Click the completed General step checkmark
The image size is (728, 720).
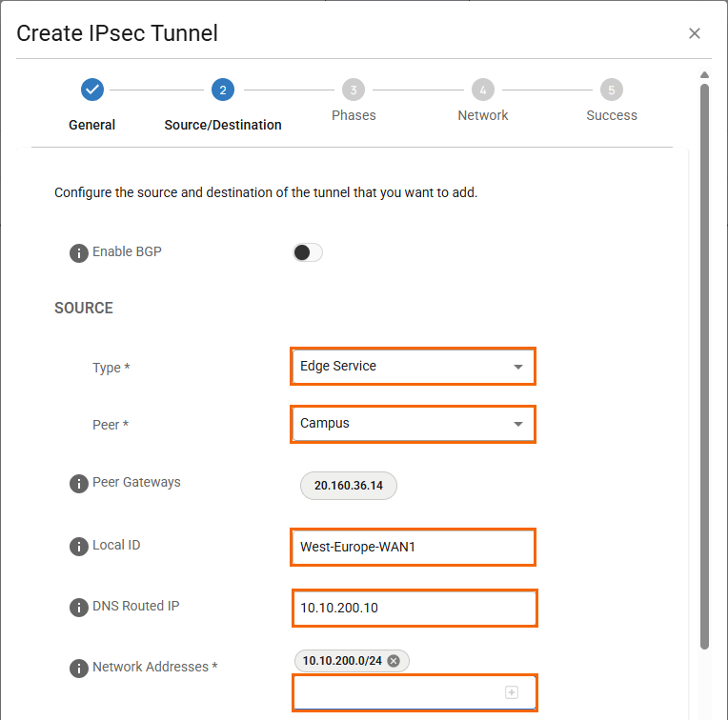pos(92,90)
